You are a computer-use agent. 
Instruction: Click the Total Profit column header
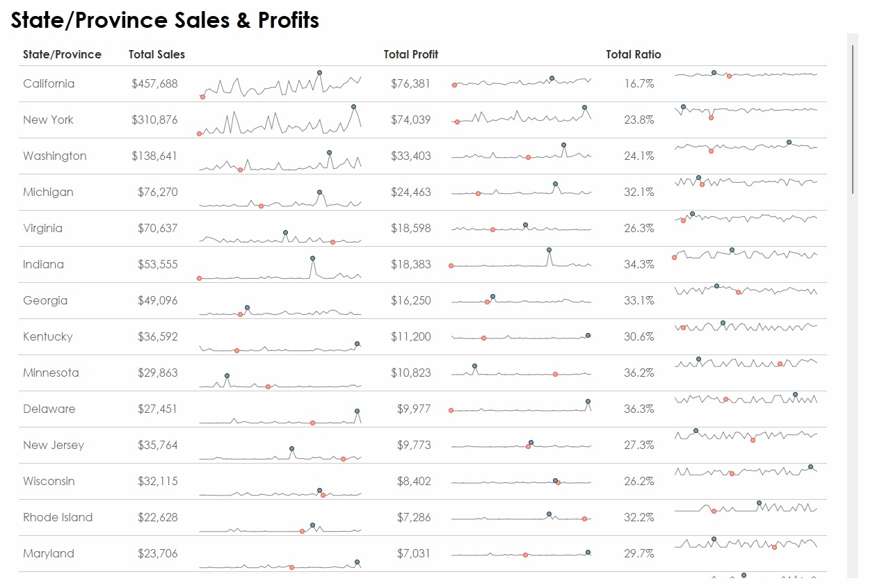click(410, 54)
